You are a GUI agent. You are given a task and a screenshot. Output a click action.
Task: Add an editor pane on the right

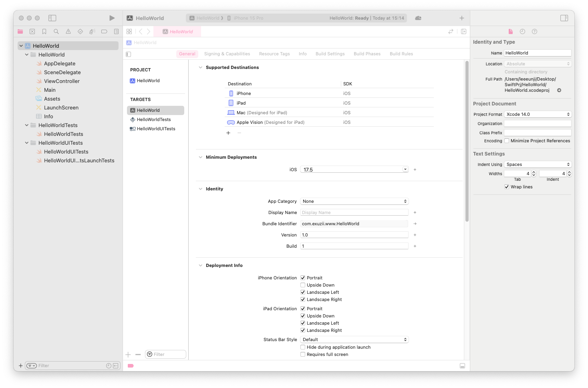pyautogui.click(x=463, y=31)
